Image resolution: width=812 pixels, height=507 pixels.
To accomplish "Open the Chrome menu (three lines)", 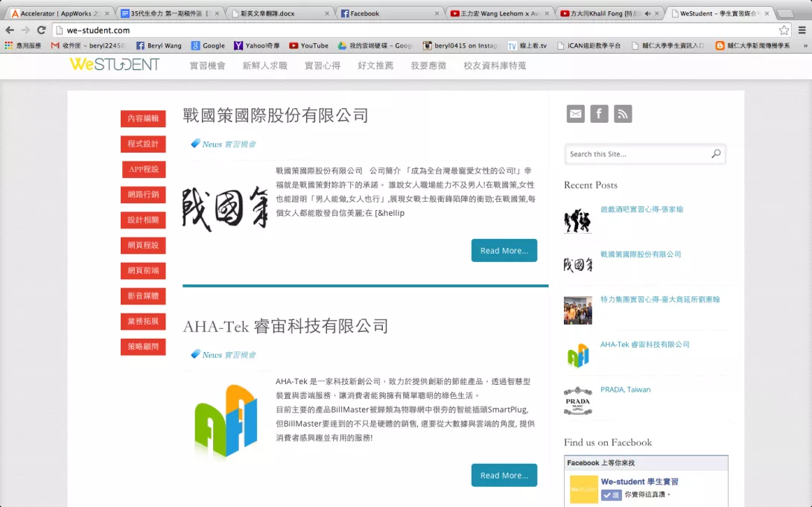I will point(802,30).
